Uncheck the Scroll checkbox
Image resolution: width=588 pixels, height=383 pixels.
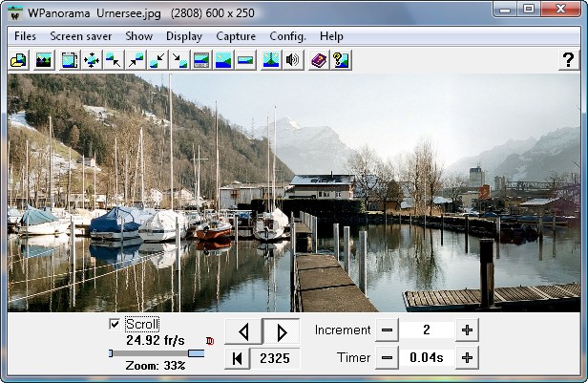[115, 324]
